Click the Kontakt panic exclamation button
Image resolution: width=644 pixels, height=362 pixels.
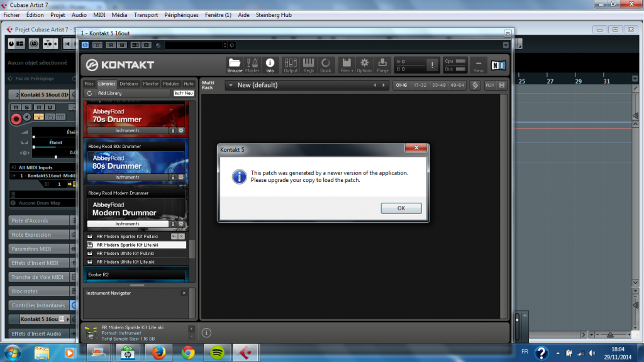(432, 65)
